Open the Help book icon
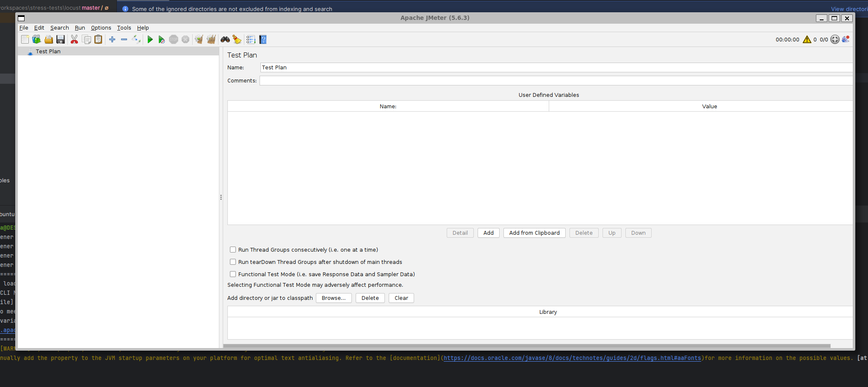 pos(263,39)
